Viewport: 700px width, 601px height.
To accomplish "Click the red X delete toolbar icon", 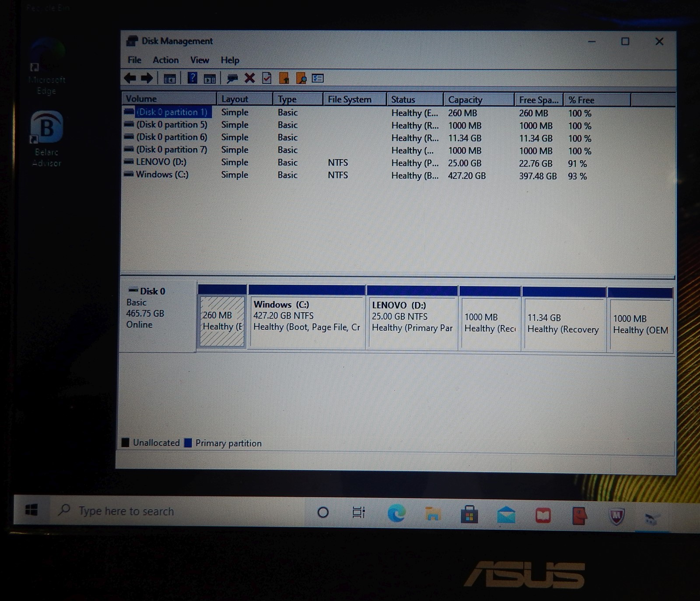I will [x=249, y=78].
